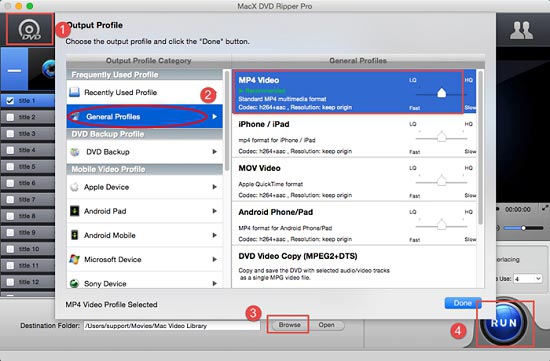Screen dimensions: 550x361
Task: Click the profile category list scrollbar
Action: pyautogui.click(x=227, y=121)
